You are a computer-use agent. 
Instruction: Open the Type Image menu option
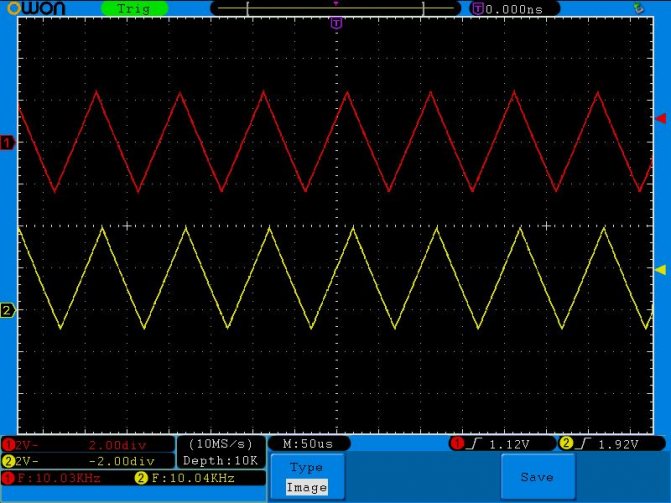(x=307, y=477)
